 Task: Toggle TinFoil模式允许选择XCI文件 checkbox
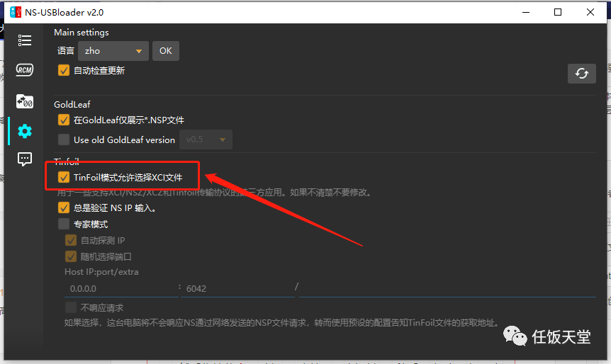[x=64, y=177]
